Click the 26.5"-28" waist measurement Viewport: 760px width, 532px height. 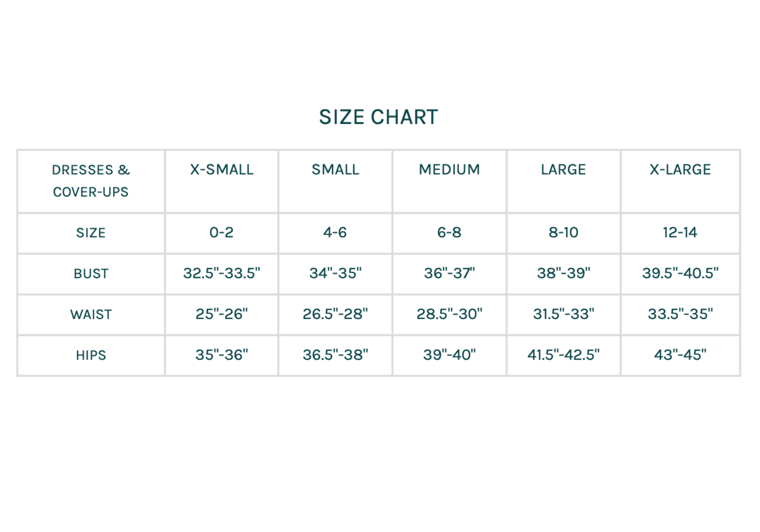pos(335,314)
